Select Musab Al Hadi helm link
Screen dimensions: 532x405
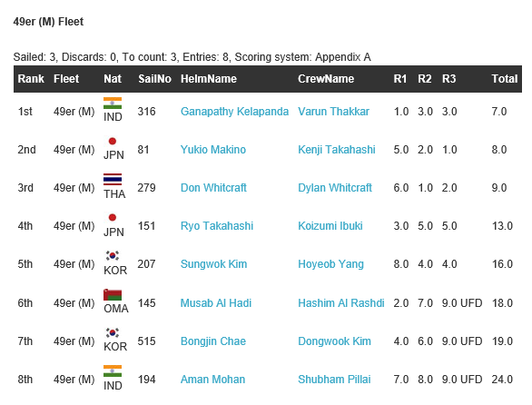tap(216, 302)
